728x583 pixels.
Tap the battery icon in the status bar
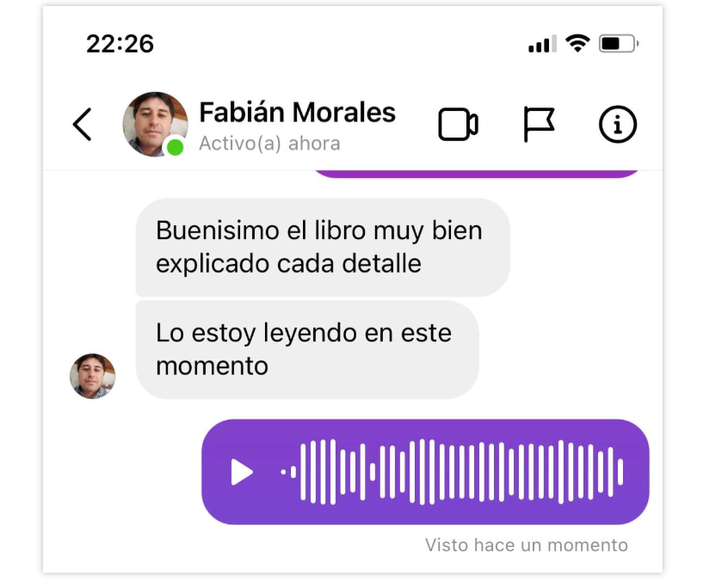(619, 44)
